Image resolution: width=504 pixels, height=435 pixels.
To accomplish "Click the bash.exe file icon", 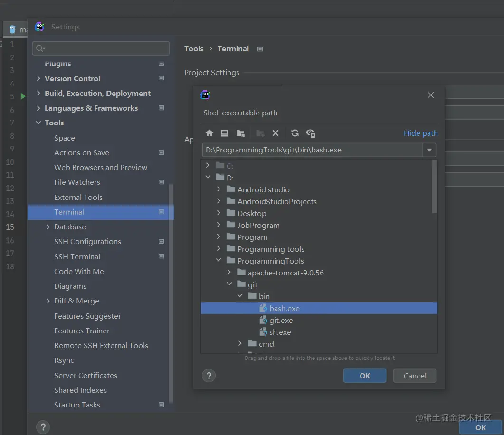I will (x=263, y=308).
